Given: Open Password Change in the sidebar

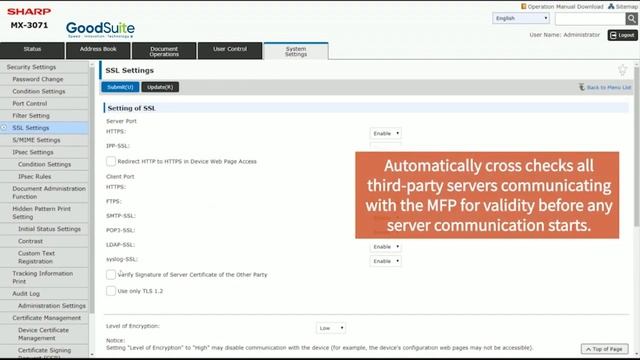Looking at the screenshot, I should coord(44,79).
